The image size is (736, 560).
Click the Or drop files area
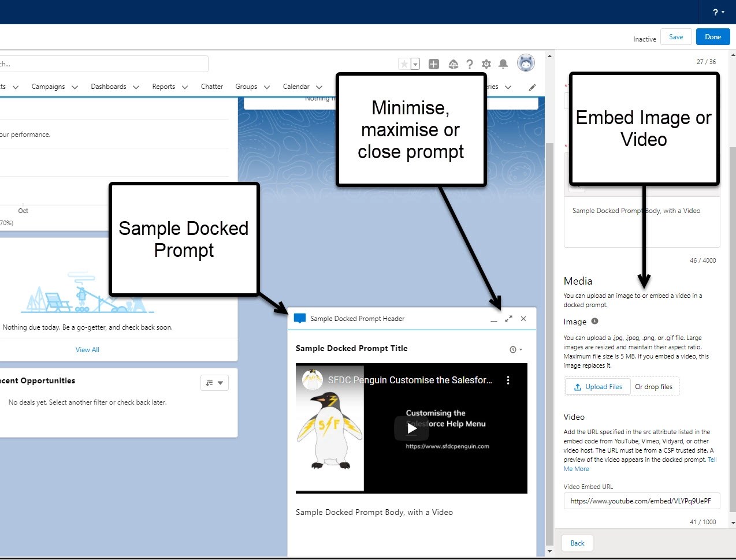pos(654,387)
